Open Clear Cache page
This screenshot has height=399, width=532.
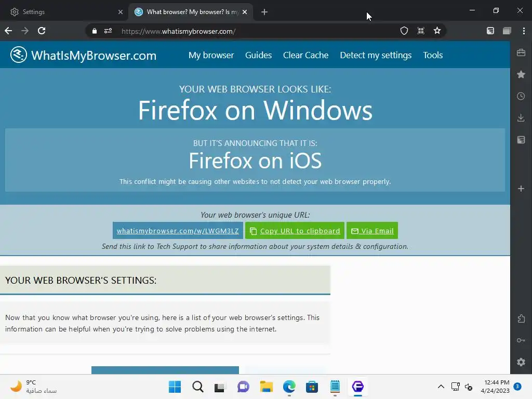click(305, 55)
